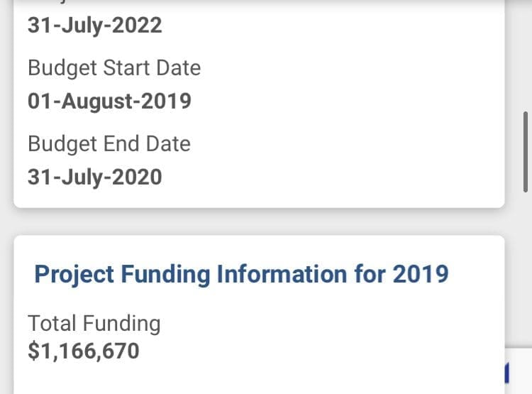Click the vertical scrollbar thumb

(525, 152)
